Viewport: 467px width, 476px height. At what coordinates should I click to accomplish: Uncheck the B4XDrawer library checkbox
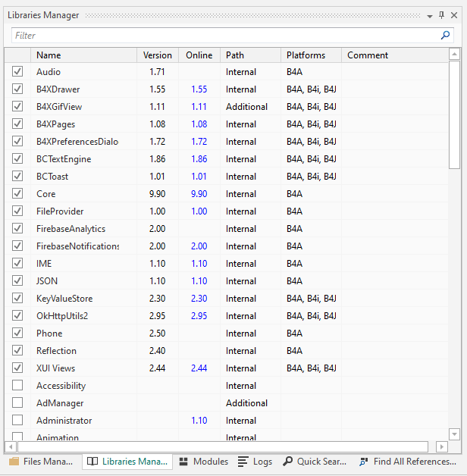tap(17, 89)
